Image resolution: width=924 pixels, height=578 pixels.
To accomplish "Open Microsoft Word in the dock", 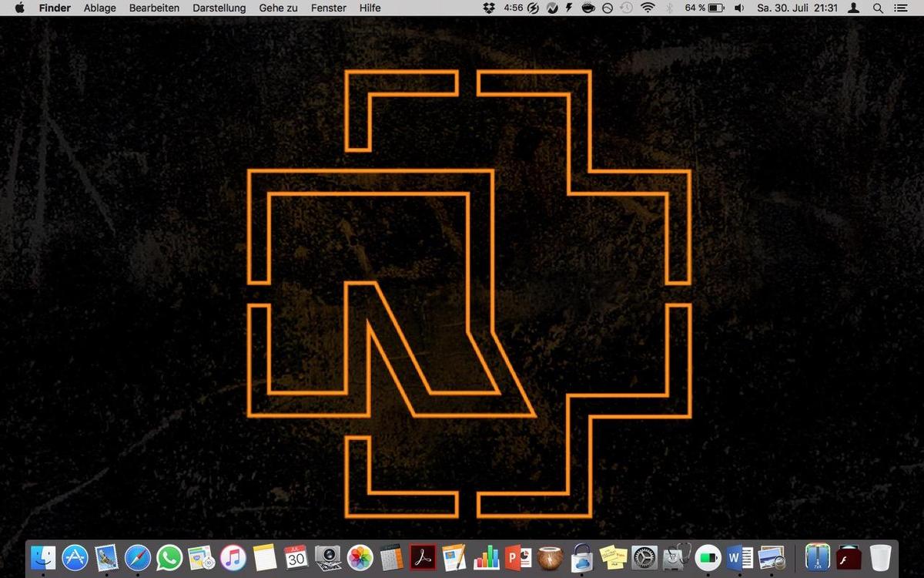I will click(x=739, y=556).
